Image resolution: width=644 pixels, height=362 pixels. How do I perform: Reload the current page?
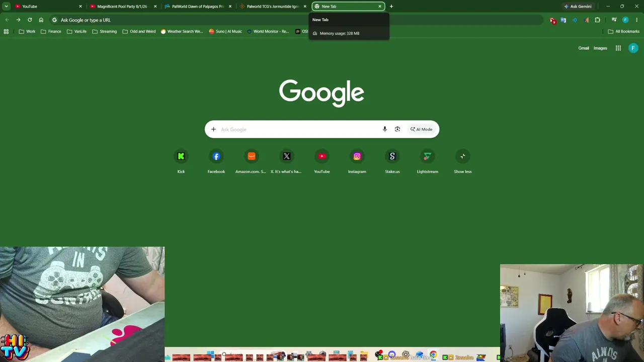[x=30, y=20]
